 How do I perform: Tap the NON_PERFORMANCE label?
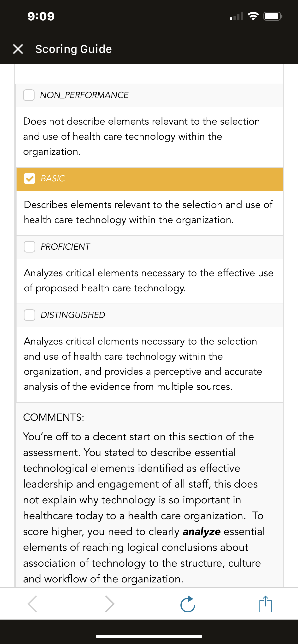point(84,95)
